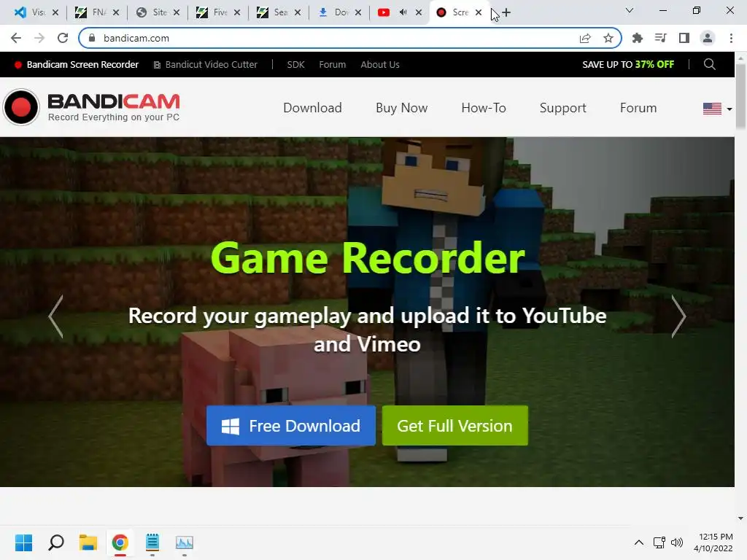Open the Windows Start button
The image size is (747, 560).
click(23, 542)
